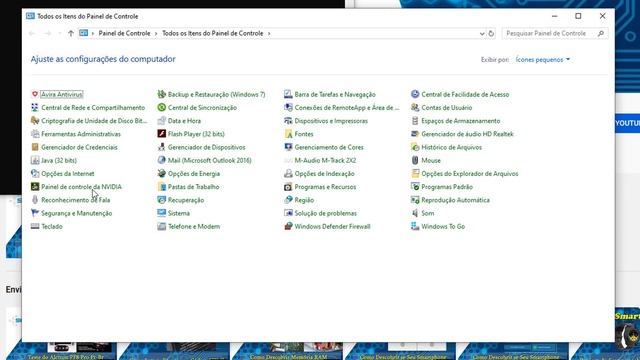The image size is (640, 360).
Task: Open the Gerenciamento de Cores icon
Action: pos(288,147)
